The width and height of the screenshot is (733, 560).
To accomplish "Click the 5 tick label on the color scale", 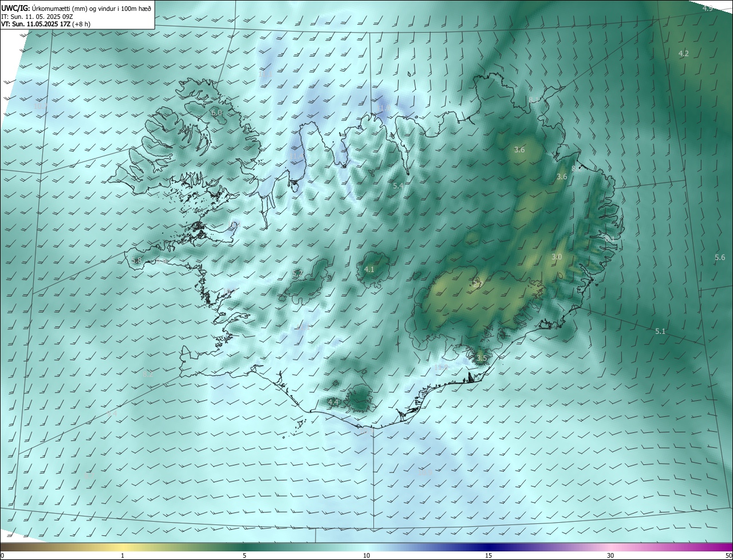I will pos(245,555).
